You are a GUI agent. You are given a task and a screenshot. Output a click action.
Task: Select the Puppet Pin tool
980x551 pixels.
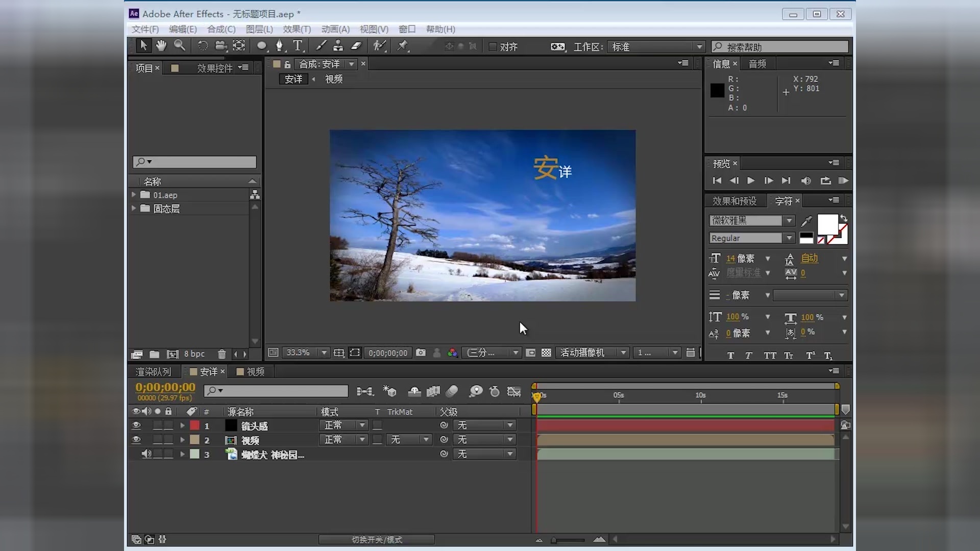pos(403,46)
